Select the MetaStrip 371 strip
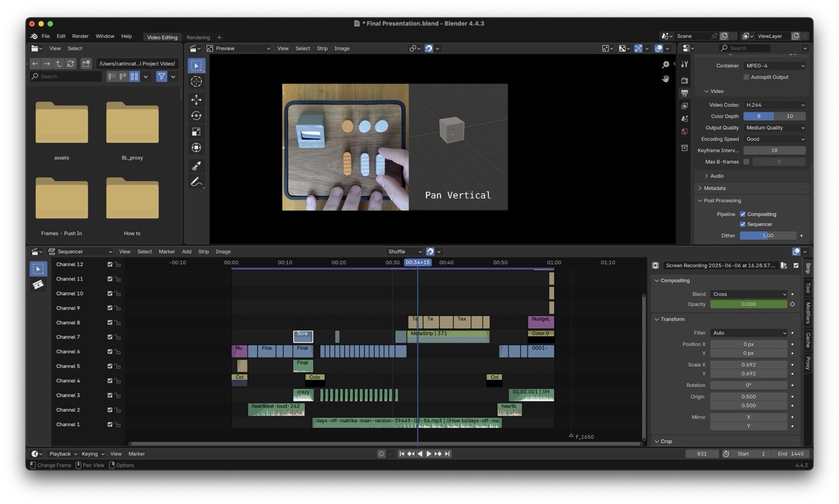The width and height of the screenshot is (839, 504). coord(448,336)
